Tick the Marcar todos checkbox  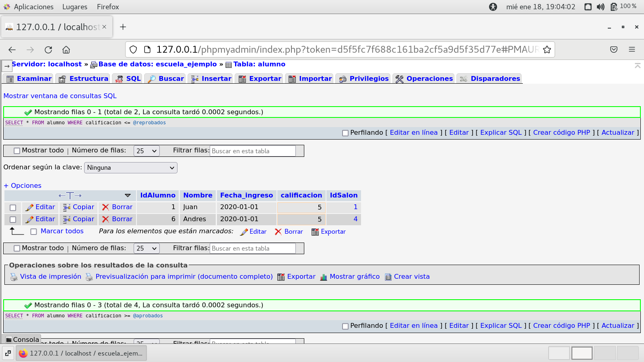[x=34, y=232]
